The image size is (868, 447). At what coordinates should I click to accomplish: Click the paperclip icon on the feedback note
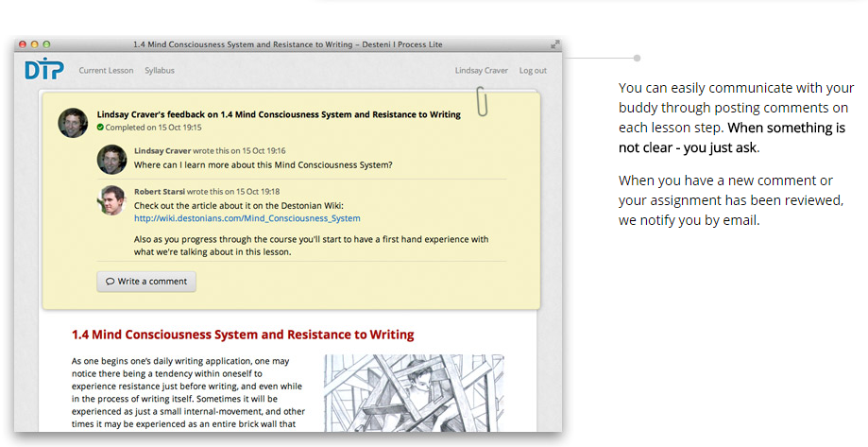482,101
